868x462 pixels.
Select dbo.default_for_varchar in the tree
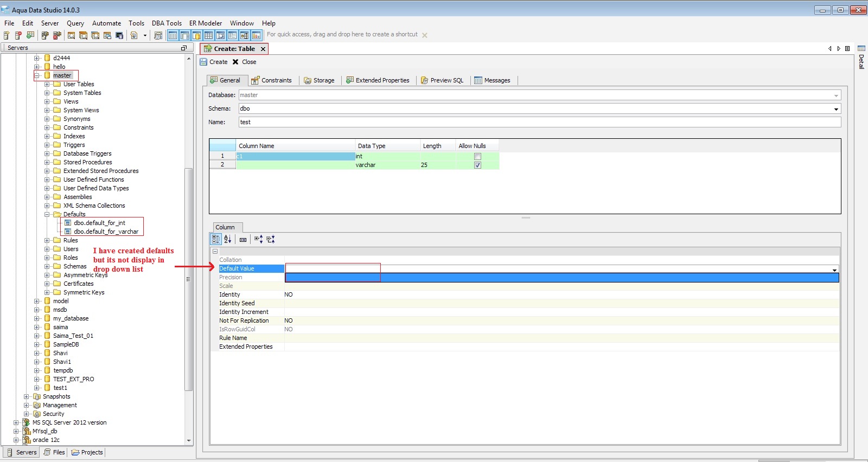point(106,232)
